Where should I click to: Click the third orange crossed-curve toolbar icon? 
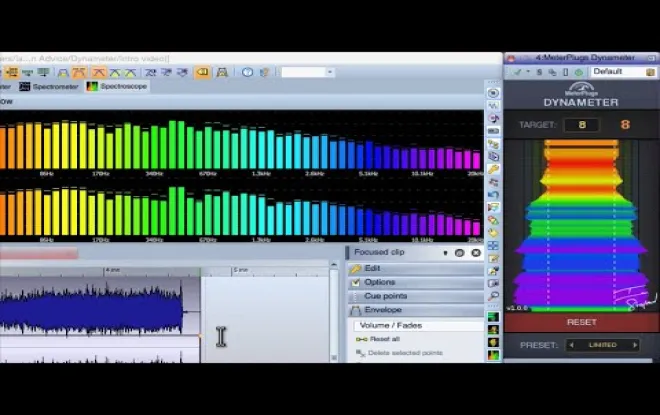(99, 72)
